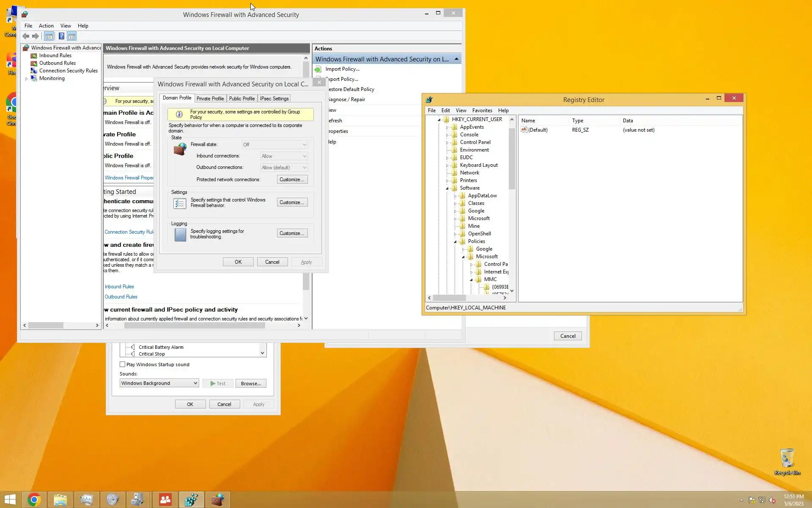
Task: Click the blue Help toolbar icon
Action: point(61,36)
